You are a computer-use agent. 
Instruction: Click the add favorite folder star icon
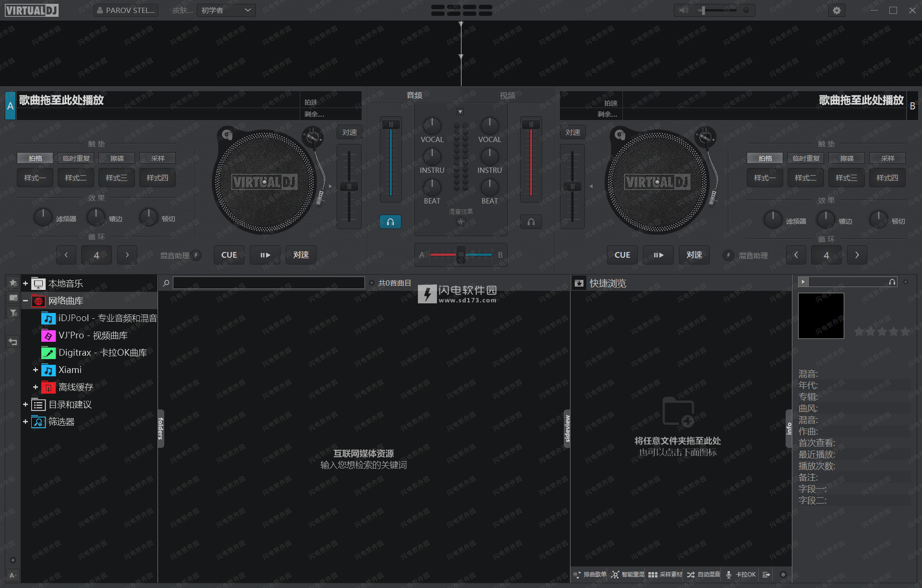tap(13, 283)
